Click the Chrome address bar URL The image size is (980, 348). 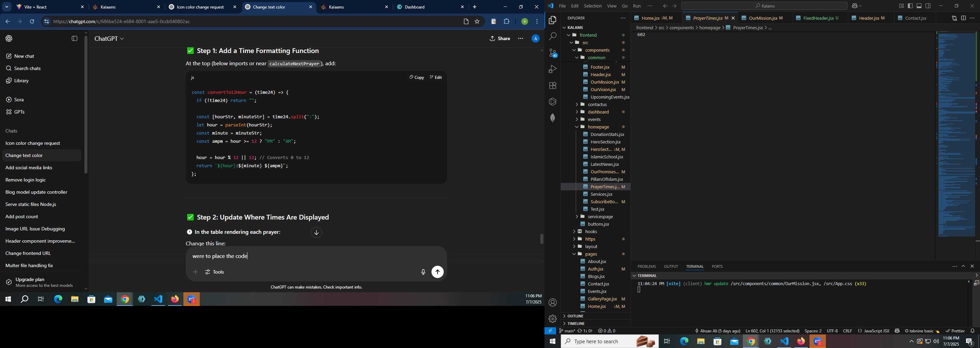tap(122, 22)
